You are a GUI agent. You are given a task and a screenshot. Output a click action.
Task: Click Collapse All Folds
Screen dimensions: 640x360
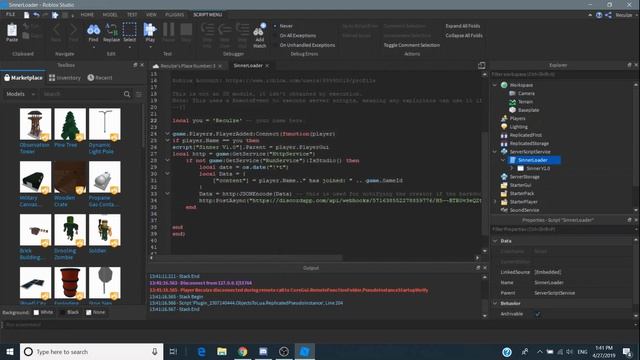pos(464,36)
